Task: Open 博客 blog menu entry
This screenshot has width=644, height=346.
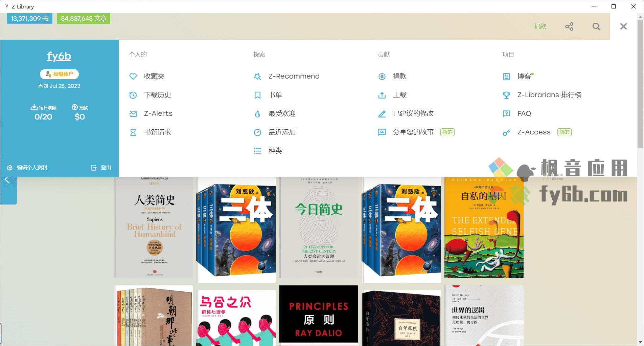Action: pyautogui.click(x=524, y=76)
